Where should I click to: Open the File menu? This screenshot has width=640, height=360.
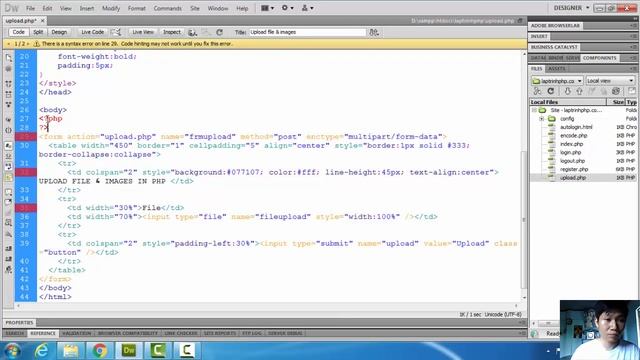tap(30, 8)
